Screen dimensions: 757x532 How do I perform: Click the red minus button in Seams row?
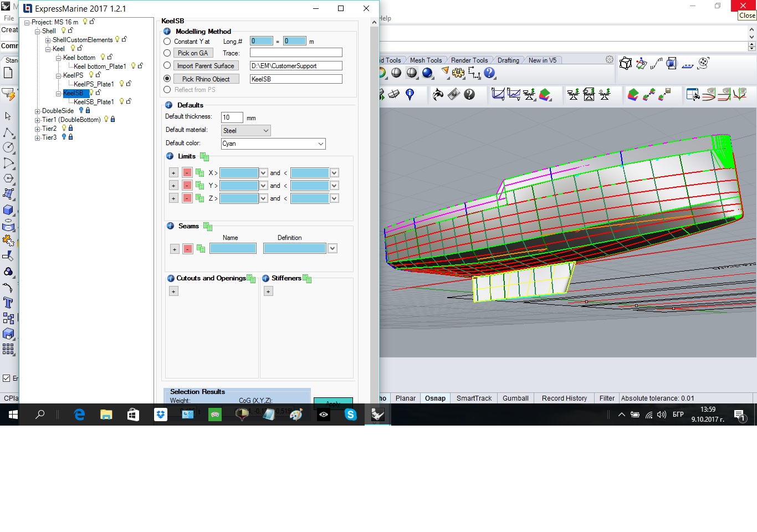click(x=188, y=249)
